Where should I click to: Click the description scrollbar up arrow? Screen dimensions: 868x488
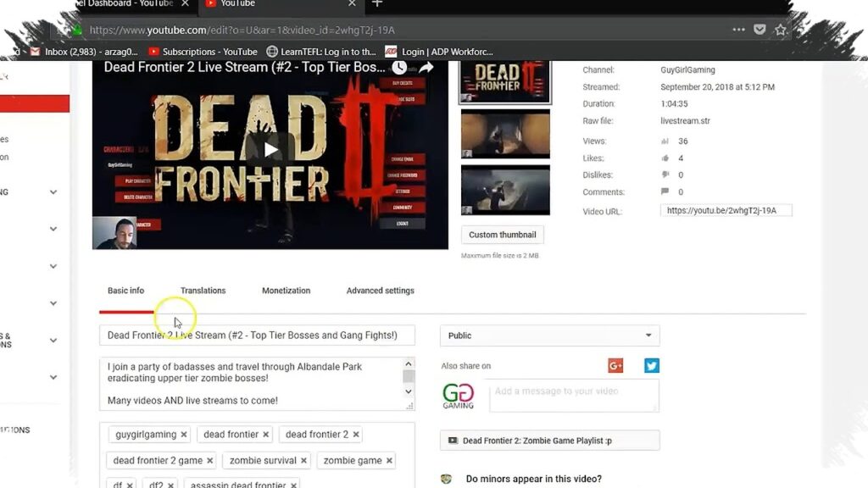tap(409, 363)
